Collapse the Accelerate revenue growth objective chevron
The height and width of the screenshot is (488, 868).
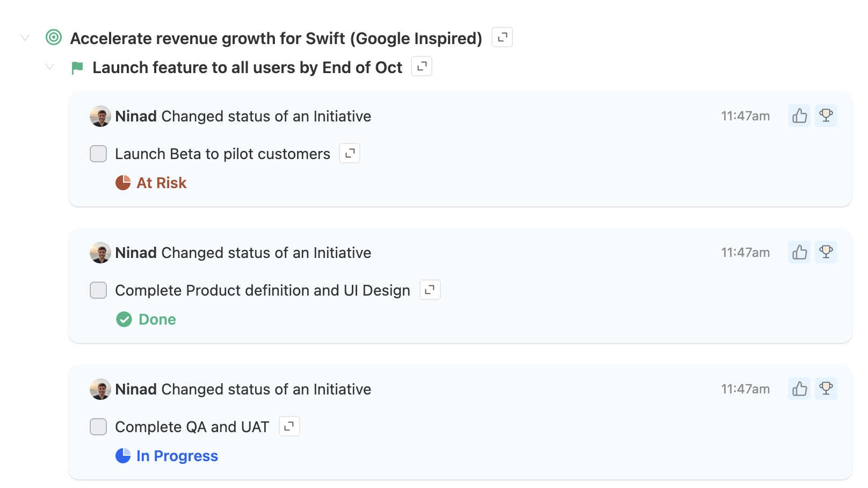click(x=25, y=38)
